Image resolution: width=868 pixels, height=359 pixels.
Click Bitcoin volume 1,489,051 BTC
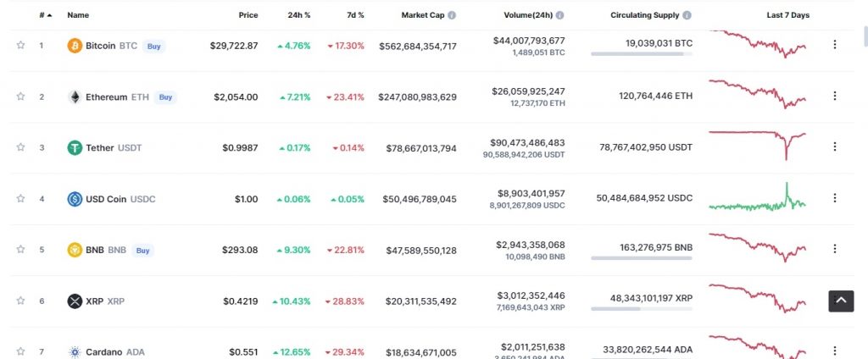coord(538,52)
